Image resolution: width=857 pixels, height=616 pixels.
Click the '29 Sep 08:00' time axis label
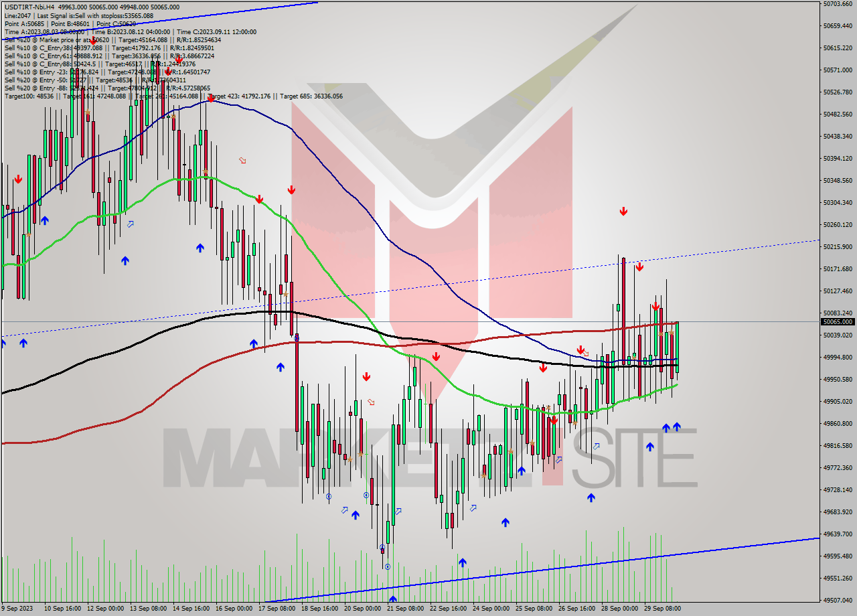[x=662, y=609]
